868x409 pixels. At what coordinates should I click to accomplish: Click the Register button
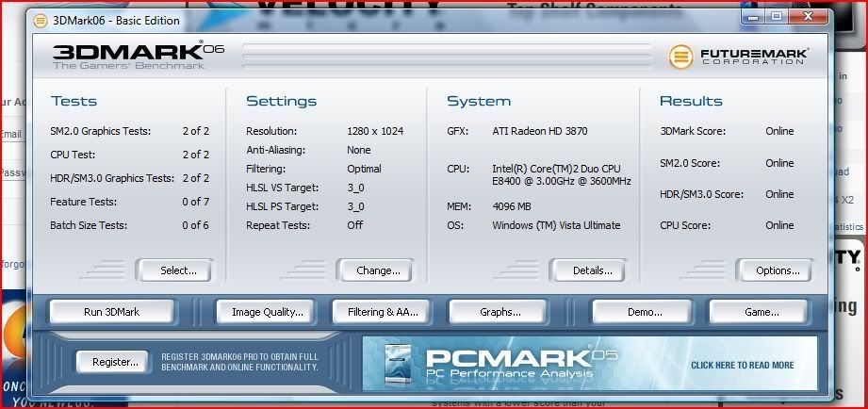(112, 363)
